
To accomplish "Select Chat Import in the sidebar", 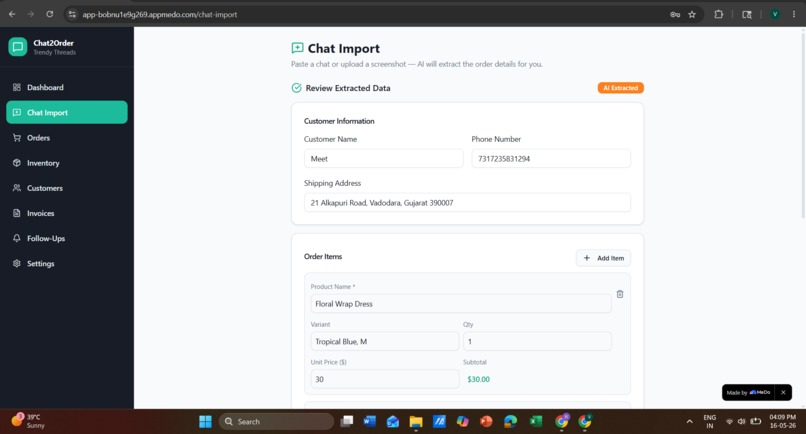I will coord(67,113).
